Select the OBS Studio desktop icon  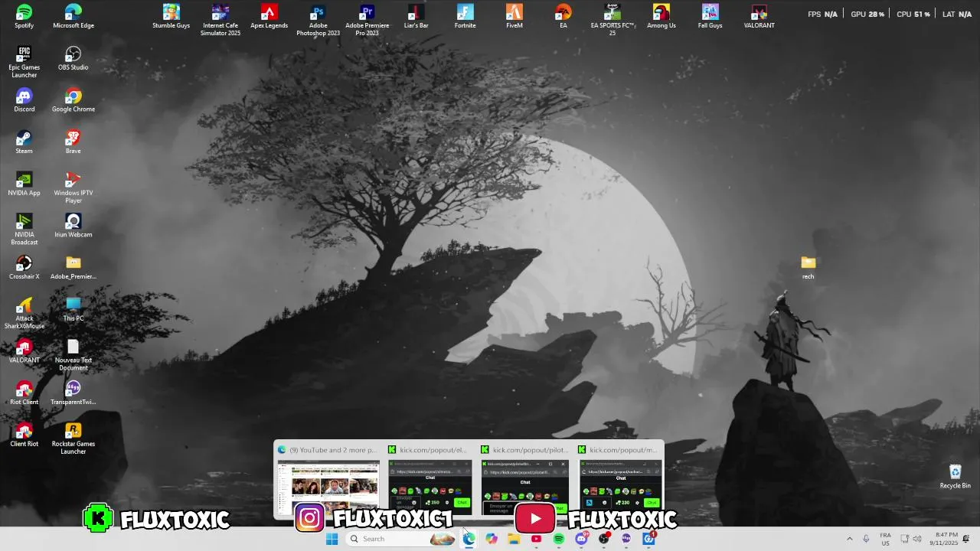pyautogui.click(x=73, y=59)
